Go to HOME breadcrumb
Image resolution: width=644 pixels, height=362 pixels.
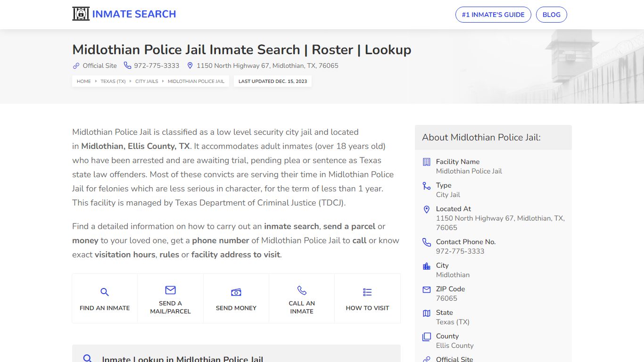tap(84, 81)
